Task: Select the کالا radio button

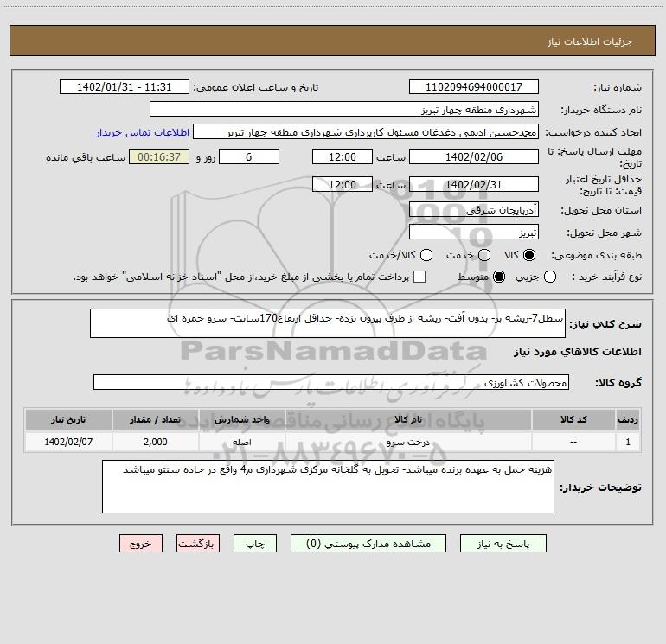Action: point(529,255)
